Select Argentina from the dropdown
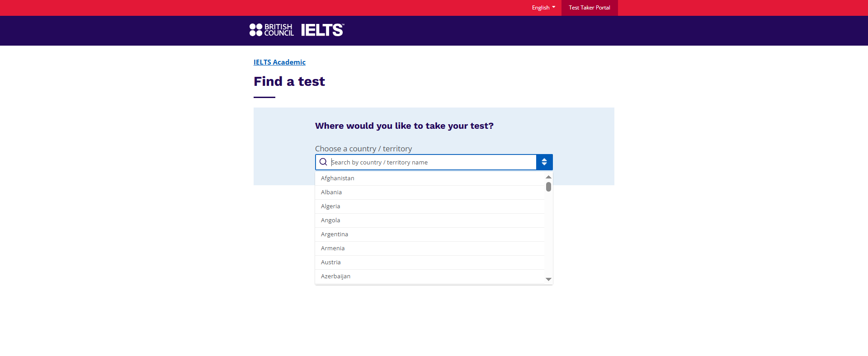Screen dimensions: 868x356 click(335, 234)
